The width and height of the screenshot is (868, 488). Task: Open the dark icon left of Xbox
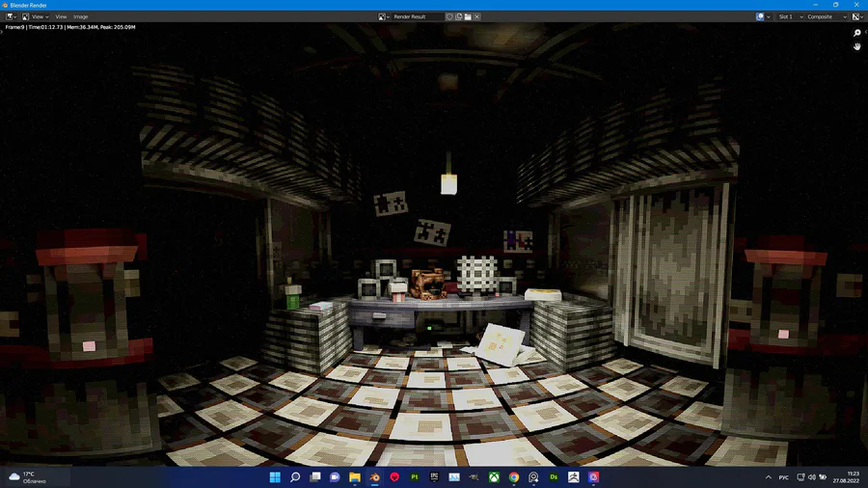[475, 477]
